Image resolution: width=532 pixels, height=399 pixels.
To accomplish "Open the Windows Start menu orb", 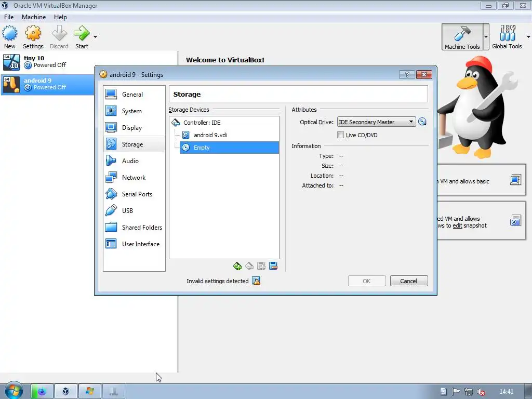I will (14, 391).
